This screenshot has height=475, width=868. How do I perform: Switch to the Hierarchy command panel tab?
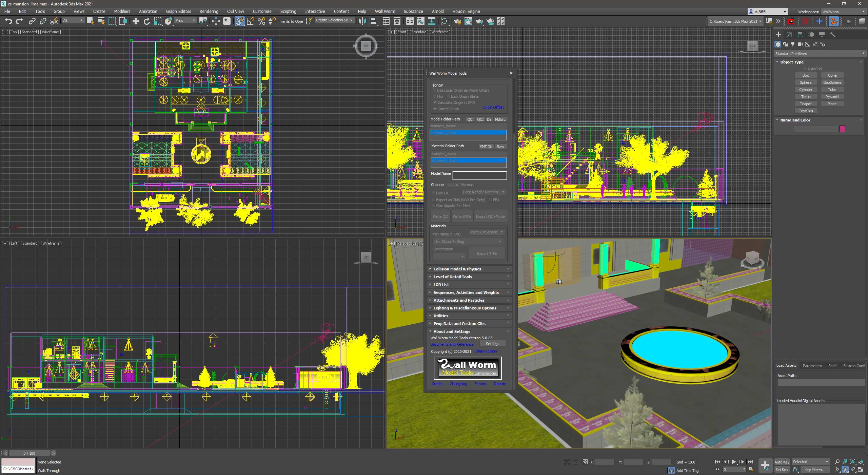(800, 35)
